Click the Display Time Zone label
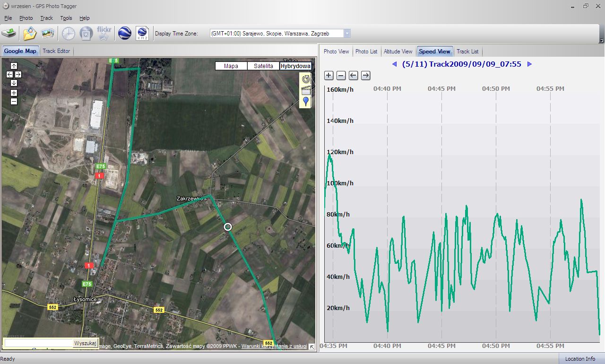605x364 pixels. coord(176,34)
